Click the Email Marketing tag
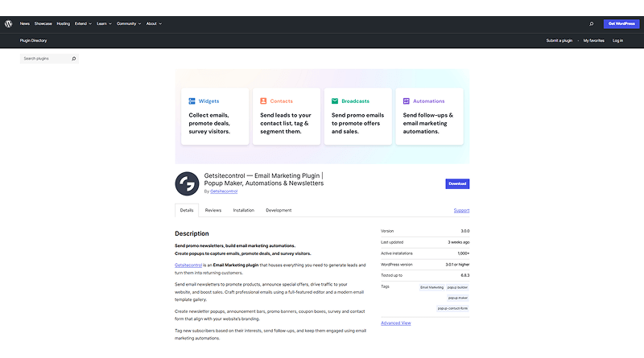This screenshot has width=644, height=358. coord(431,287)
